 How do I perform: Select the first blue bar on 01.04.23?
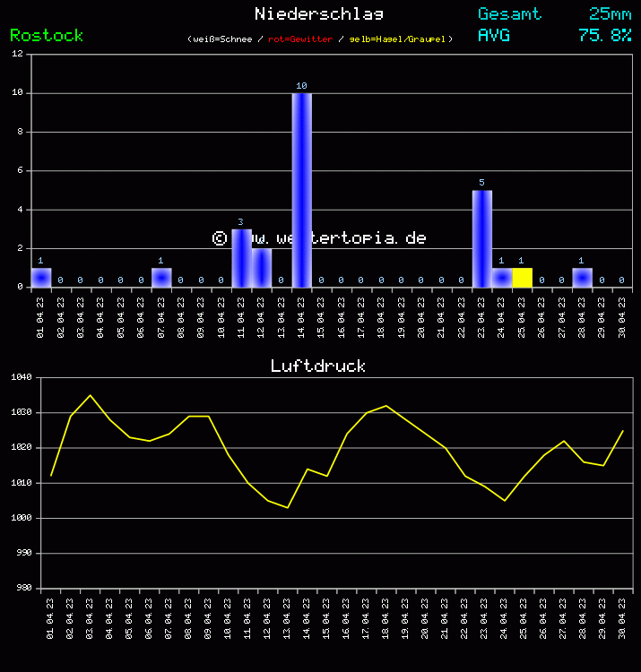coord(41,278)
